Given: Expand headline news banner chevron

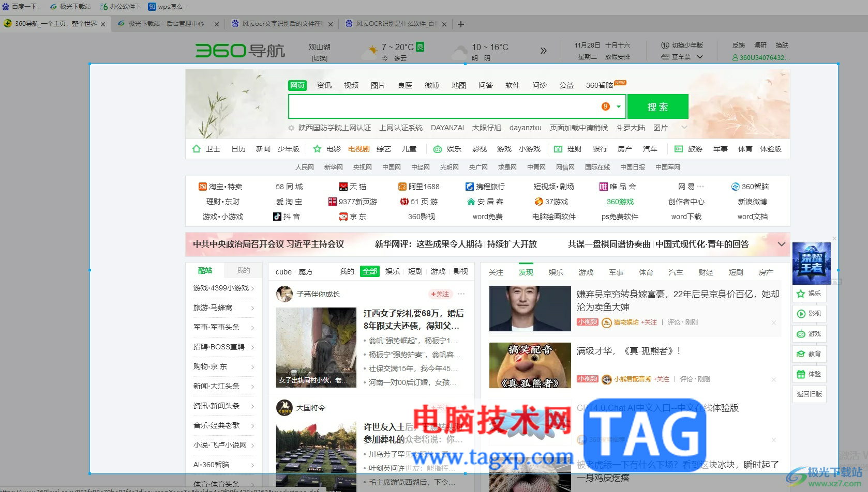Looking at the screenshot, I should pyautogui.click(x=782, y=244).
